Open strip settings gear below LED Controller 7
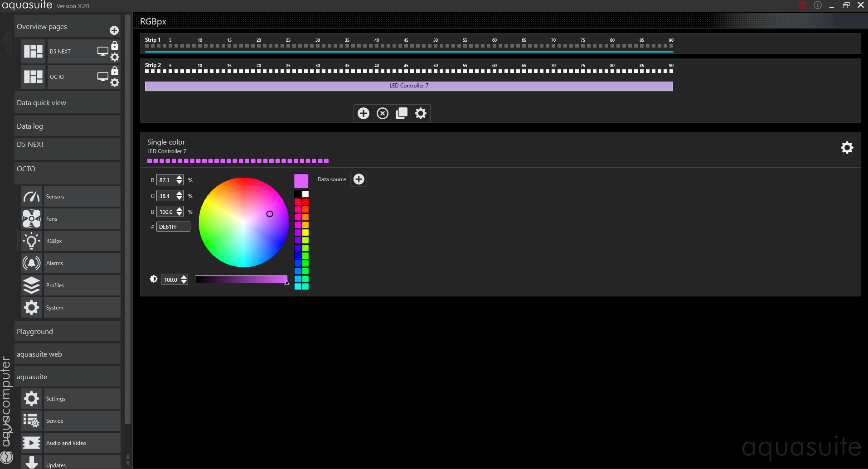This screenshot has height=469, width=868. tap(421, 113)
